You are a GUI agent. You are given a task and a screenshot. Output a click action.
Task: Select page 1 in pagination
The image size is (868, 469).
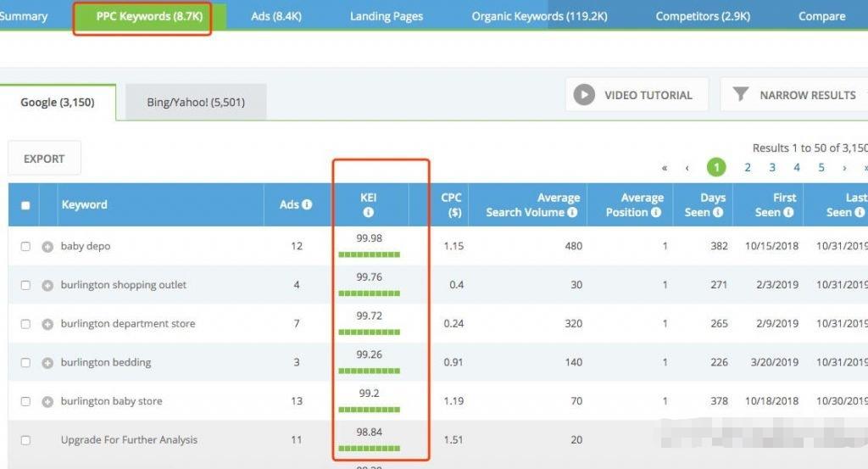pos(716,167)
